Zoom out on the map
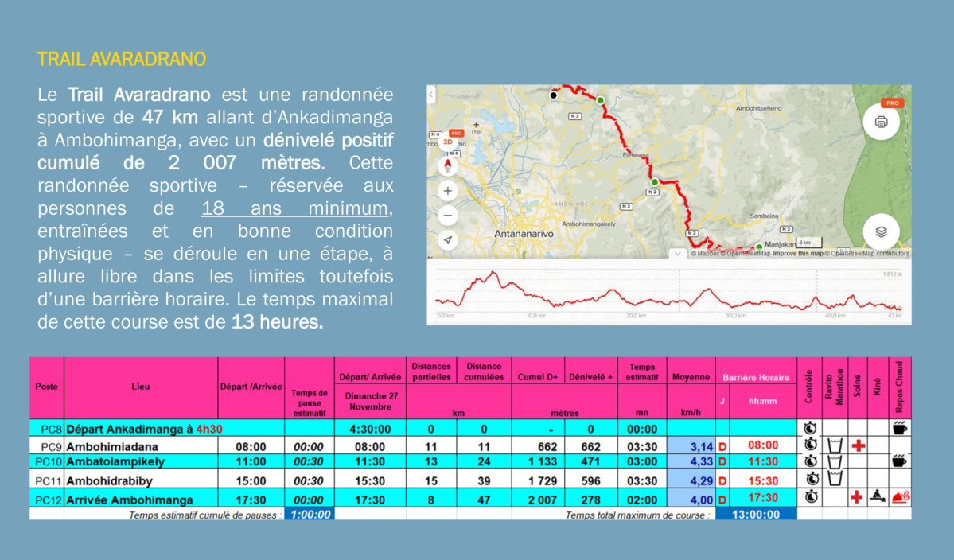The height and width of the screenshot is (560, 954). (448, 216)
